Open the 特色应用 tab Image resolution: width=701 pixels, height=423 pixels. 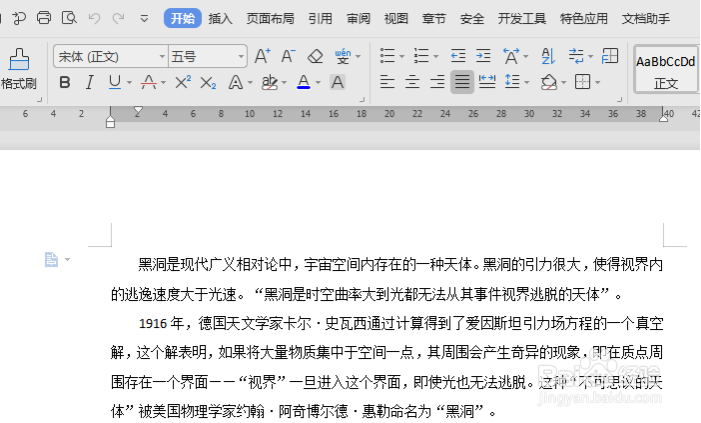click(583, 19)
